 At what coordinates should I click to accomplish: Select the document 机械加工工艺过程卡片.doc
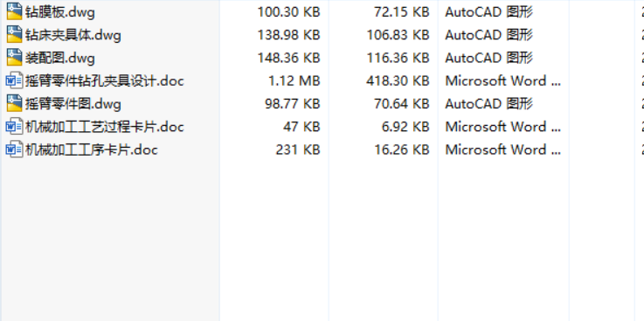click(x=104, y=127)
